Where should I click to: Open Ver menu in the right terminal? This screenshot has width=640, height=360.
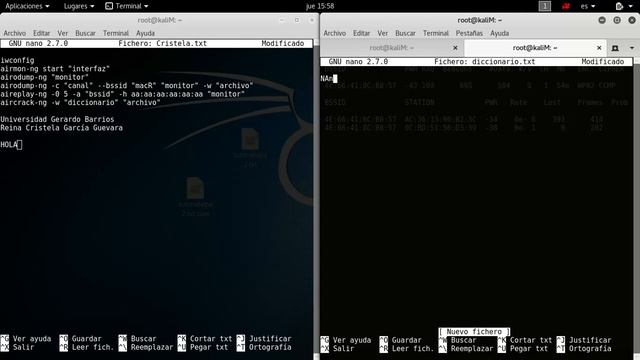(382, 33)
